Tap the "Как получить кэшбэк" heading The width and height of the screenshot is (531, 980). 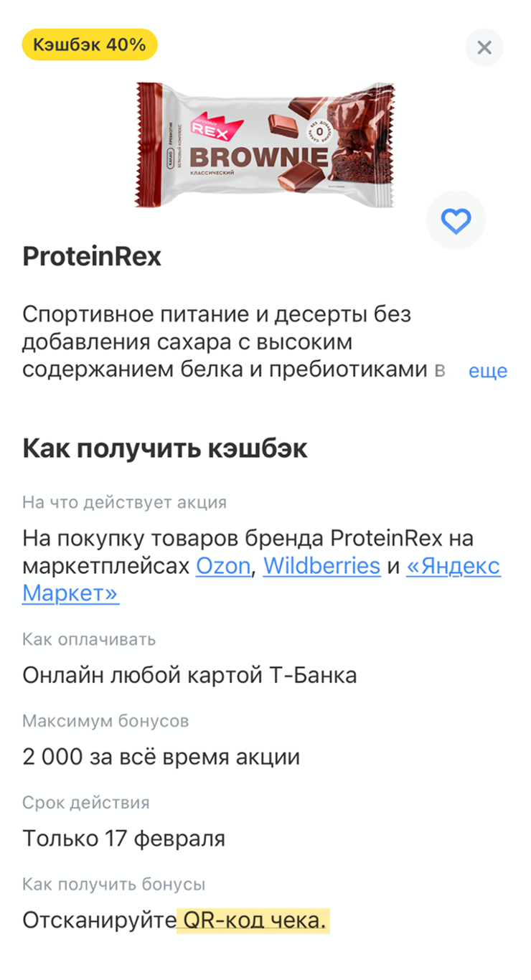click(165, 448)
